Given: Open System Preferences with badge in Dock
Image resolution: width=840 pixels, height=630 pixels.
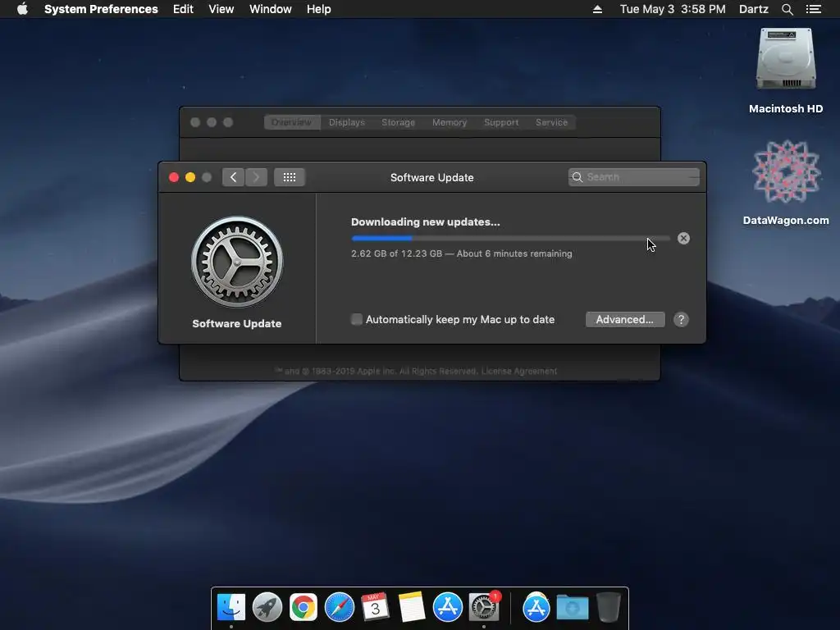Looking at the screenshot, I should (x=484, y=607).
